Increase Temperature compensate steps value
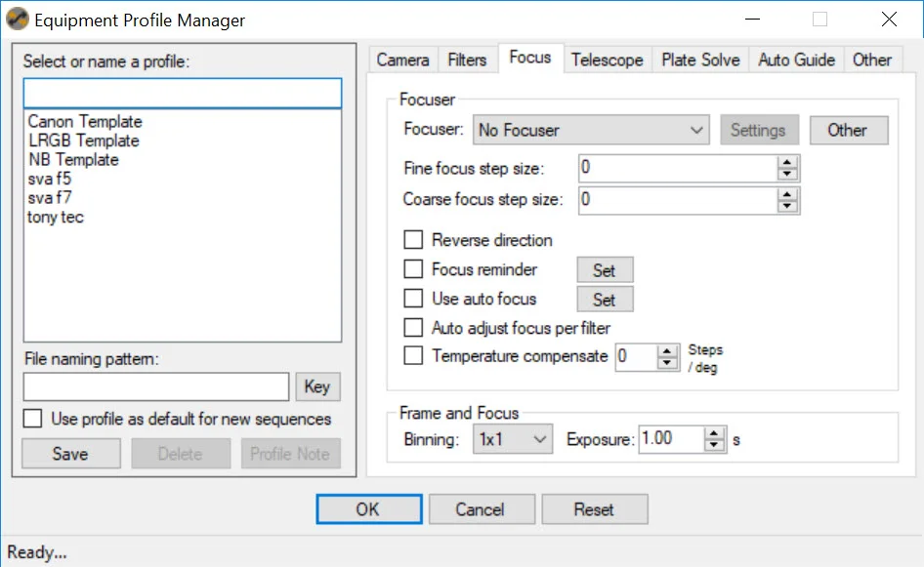The width and height of the screenshot is (924, 567). coord(666,351)
